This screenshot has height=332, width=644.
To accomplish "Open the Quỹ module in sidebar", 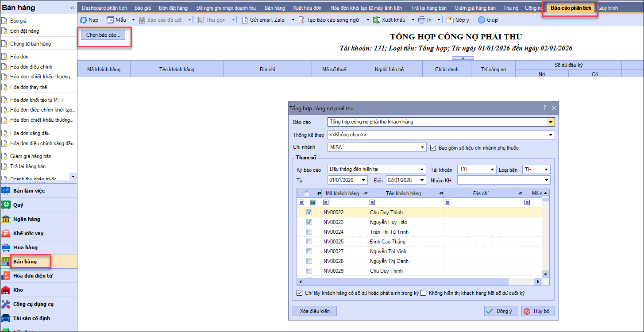I will pos(18,205).
